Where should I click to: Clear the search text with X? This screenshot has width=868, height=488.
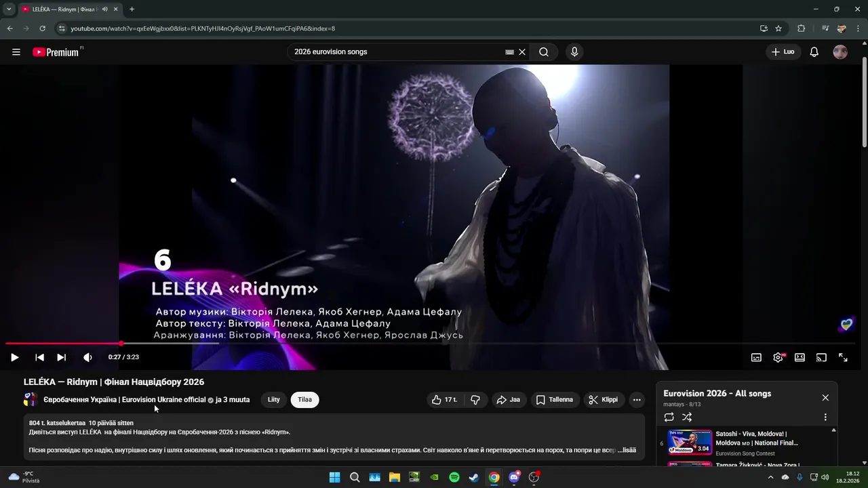point(522,52)
